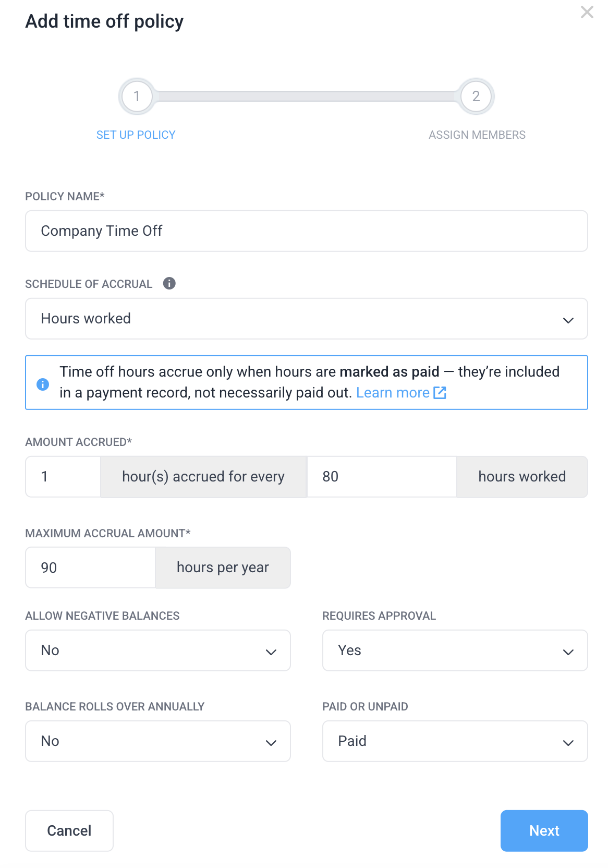Click the Policy Name input field
Viewport: 608px width, 868px height.
click(x=306, y=231)
